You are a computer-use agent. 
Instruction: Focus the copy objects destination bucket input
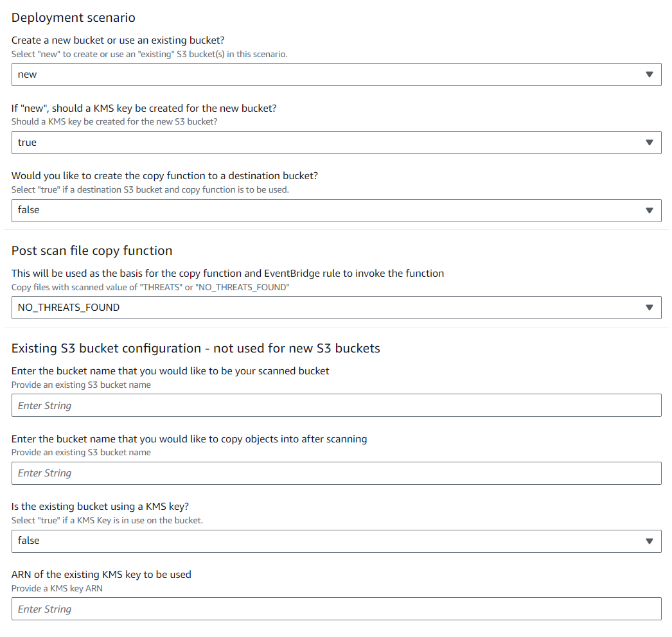click(336, 473)
